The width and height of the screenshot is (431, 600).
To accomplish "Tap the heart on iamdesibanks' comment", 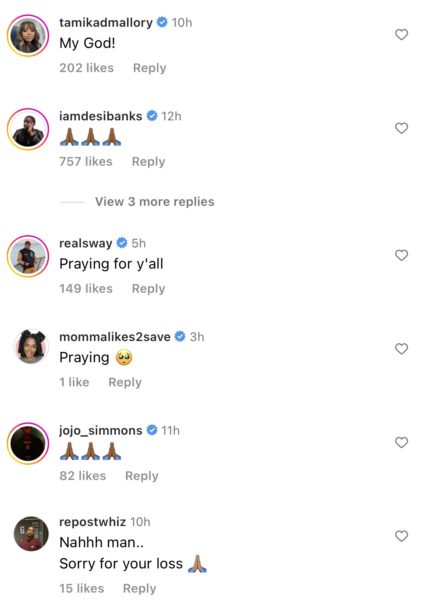I will (x=401, y=128).
